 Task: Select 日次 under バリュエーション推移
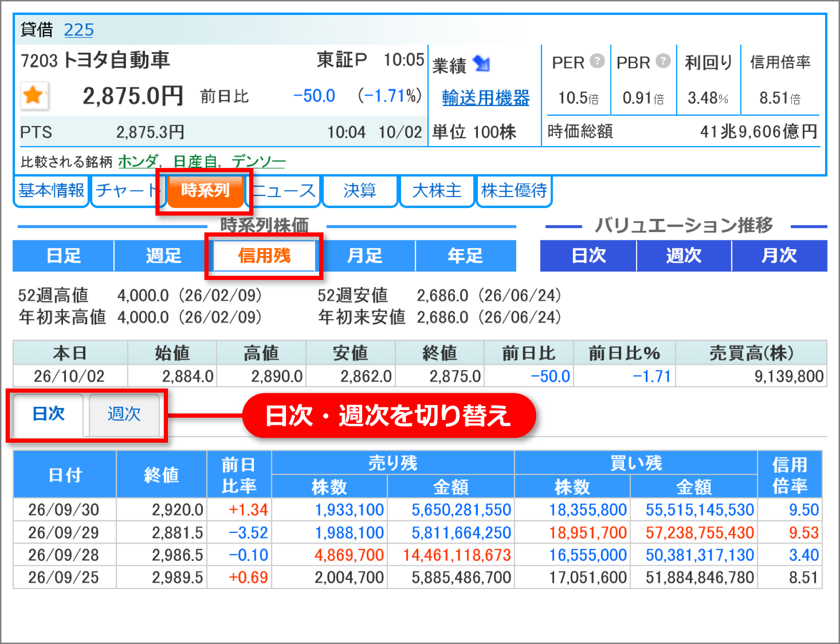[x=588, y=256]
